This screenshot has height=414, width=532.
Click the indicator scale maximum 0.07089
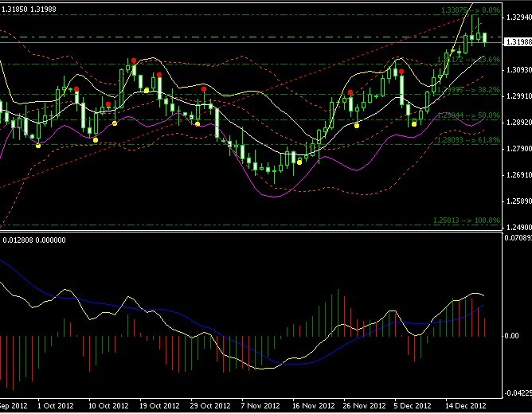click(518, 238)
